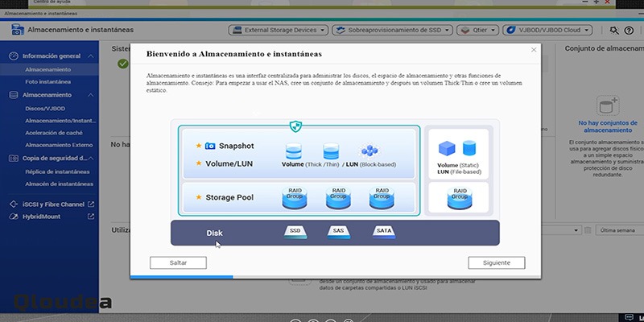Click the Saltar button
Screen dimensions: 644x322
pyautogui.click(x=178, y=263)
